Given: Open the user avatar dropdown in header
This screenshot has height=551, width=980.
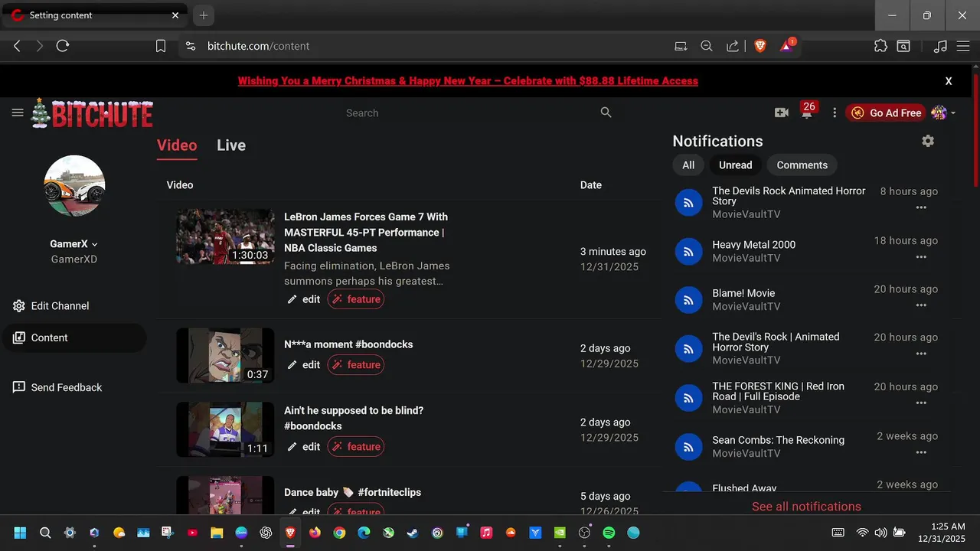Looking at the screenshot, I should 943,112.
